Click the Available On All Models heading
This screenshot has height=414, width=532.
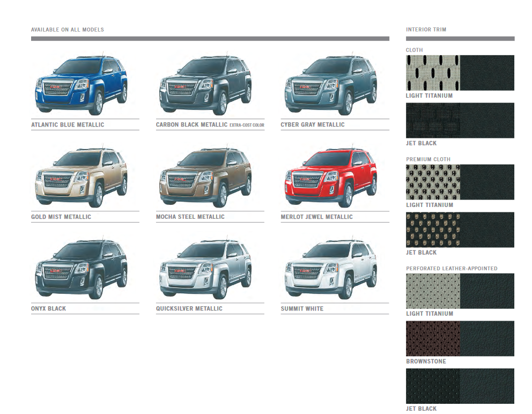pos(68,30)
